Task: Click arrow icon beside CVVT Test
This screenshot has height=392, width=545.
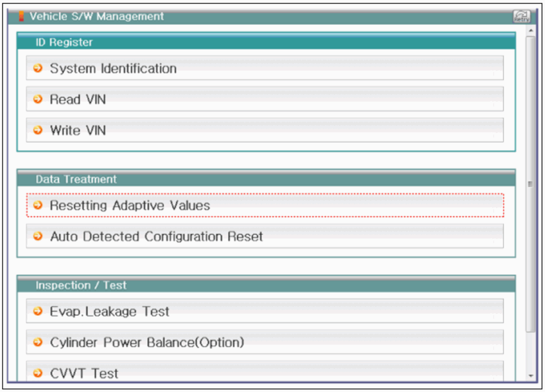Action: [x=38, y=373]
